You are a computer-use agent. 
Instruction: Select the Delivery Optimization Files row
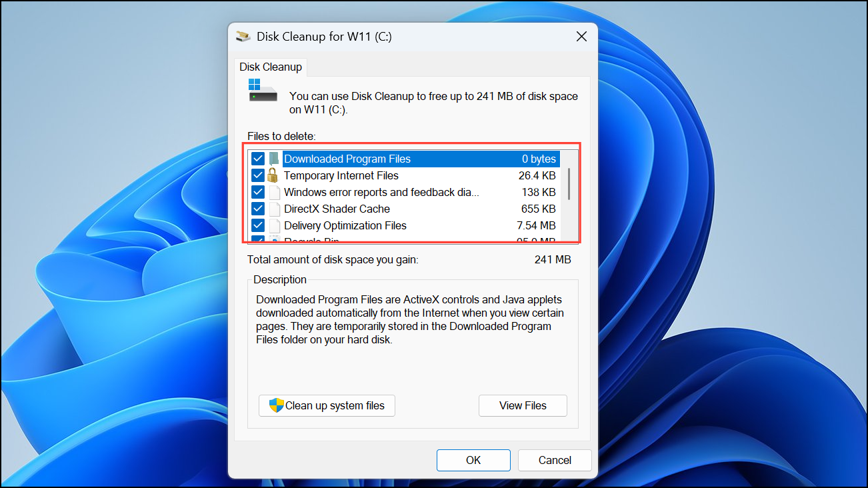coord(345,225)
